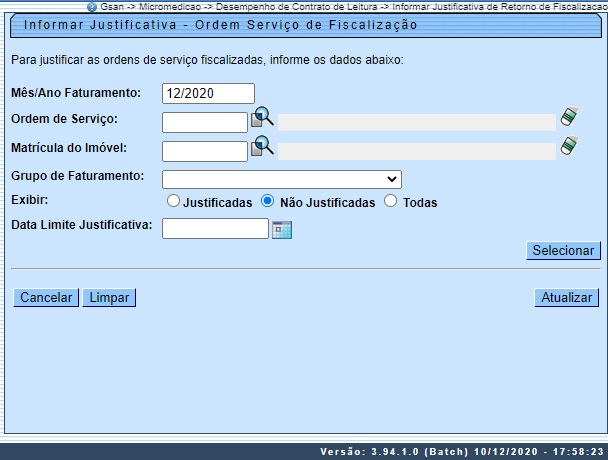Click the Grupo de Faturamento label
608x460 pixels.
pyautogui.click(x=78, y=176)
